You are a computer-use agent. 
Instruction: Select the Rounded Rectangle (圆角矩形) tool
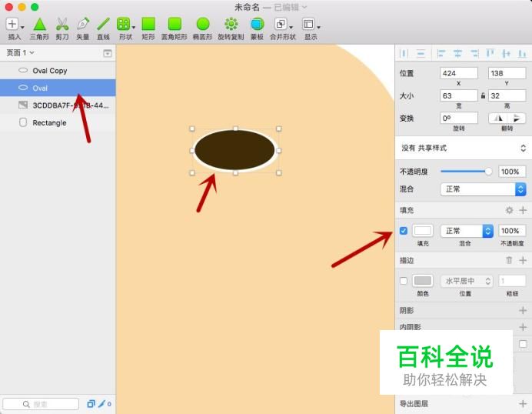[175, 28]
